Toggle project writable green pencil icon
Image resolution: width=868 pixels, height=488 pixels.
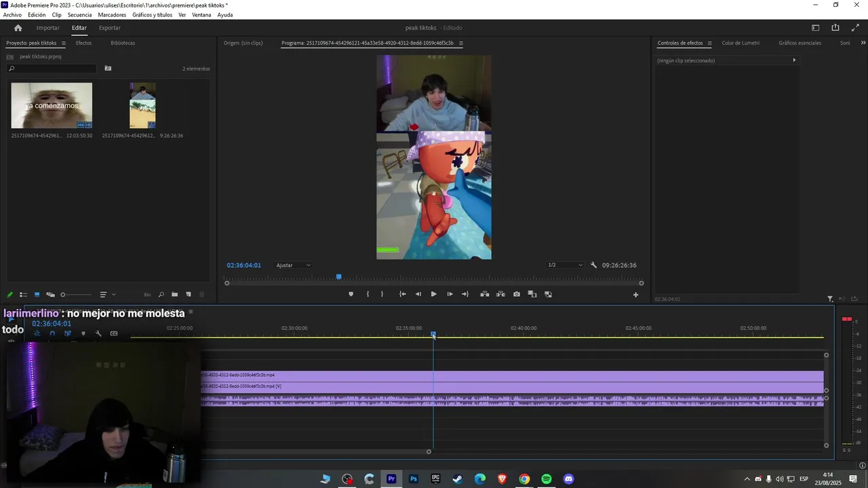click(x=9, y=295)
